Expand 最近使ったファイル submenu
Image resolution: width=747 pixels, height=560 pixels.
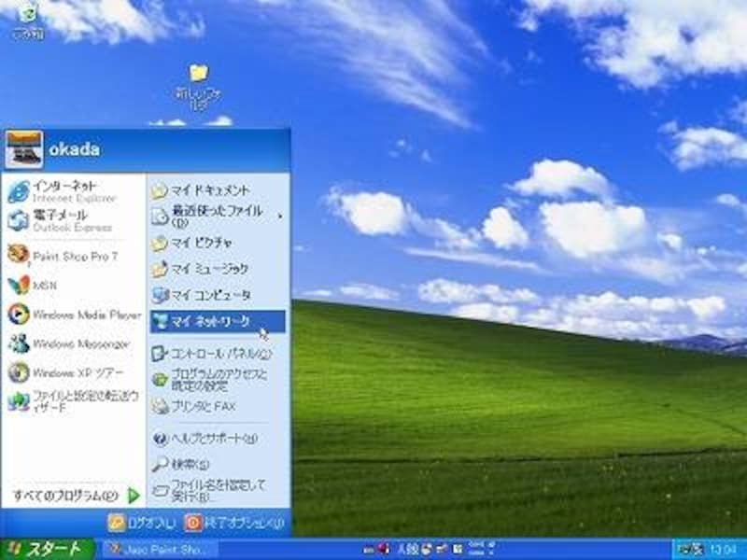217,217
